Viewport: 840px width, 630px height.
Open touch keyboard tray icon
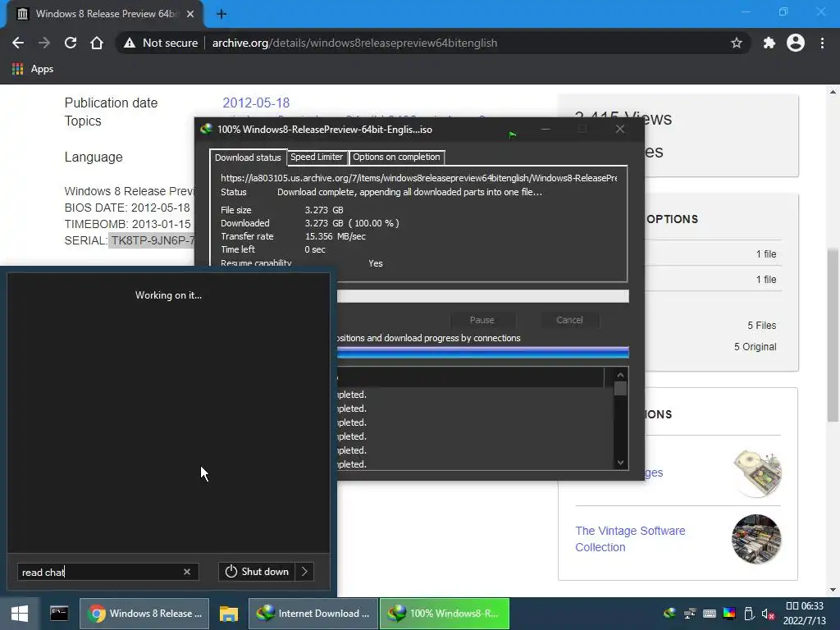(710, 614)
